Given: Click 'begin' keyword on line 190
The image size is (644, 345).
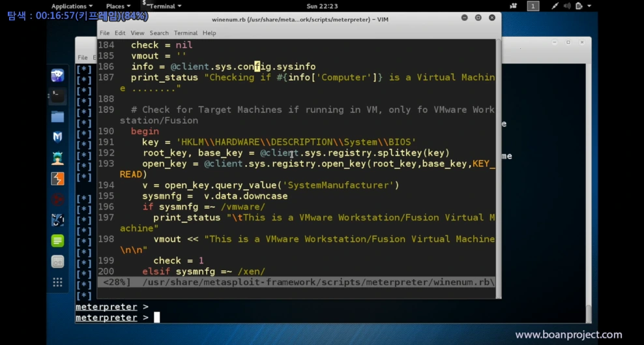Looking at the screenshot, I should point(145,132).
